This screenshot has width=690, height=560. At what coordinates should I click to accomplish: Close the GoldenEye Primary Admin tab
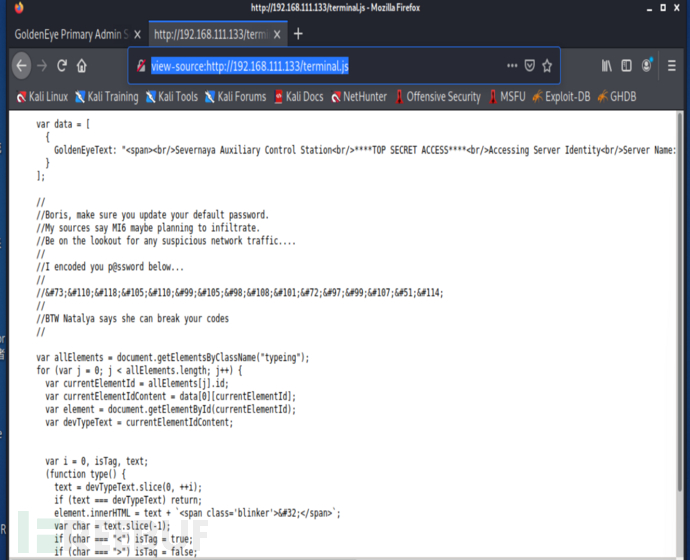point(137,34)
